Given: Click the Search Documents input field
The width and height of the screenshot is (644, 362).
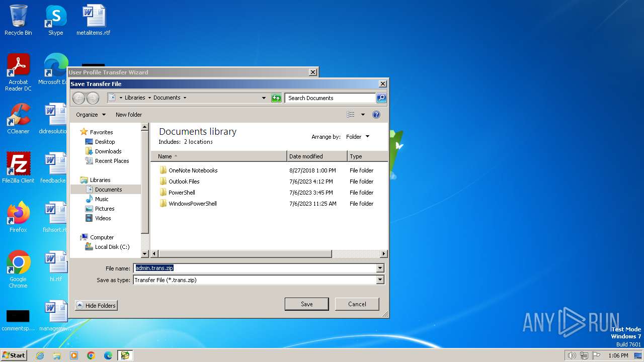Looking at the screenshot, I should pyautogui.click(x=331, y=98).
